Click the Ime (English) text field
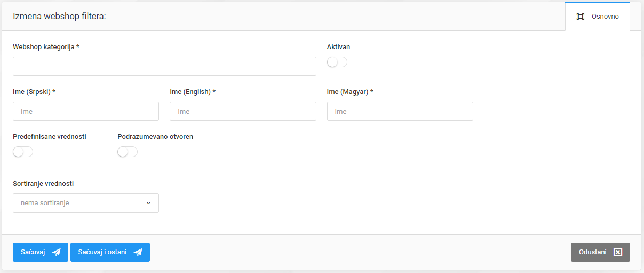644x273 pixels. [x=243, y=111]
